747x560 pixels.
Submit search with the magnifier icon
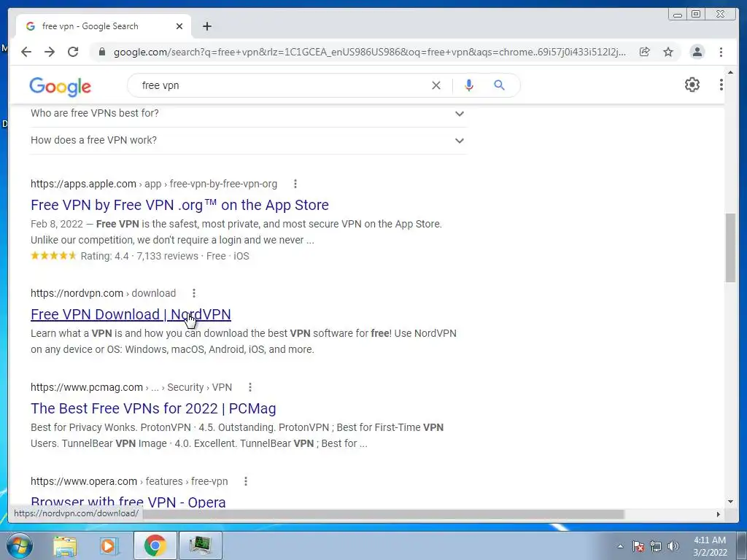[499, 85]
